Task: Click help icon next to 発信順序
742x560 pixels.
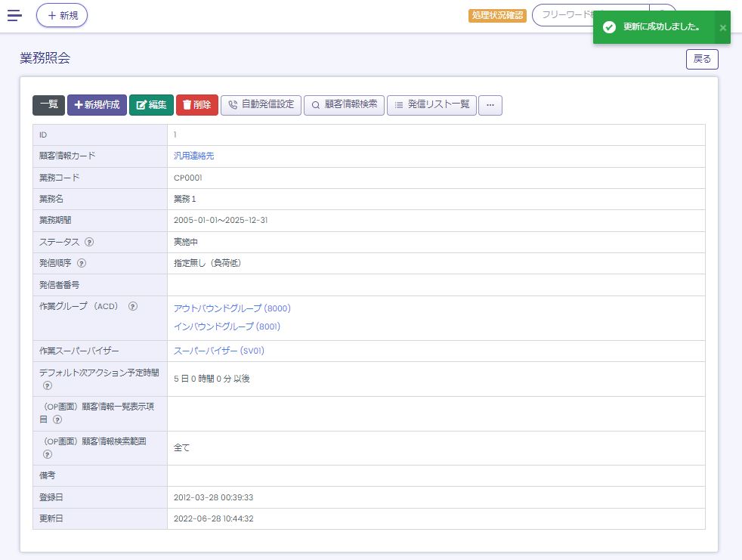Action: [x=82, y=264]
